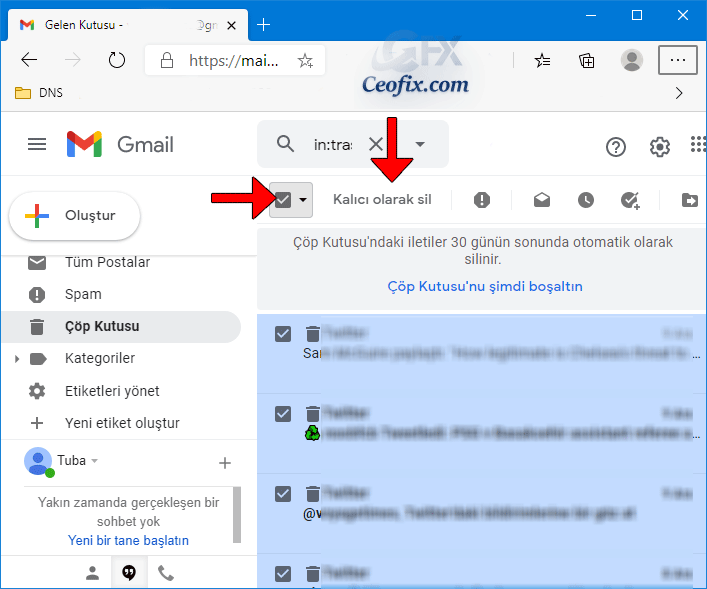This screenshot has height=589, width=707.
Task: Open the Collections icon in browser toolbar
Action: coord(587,60)
